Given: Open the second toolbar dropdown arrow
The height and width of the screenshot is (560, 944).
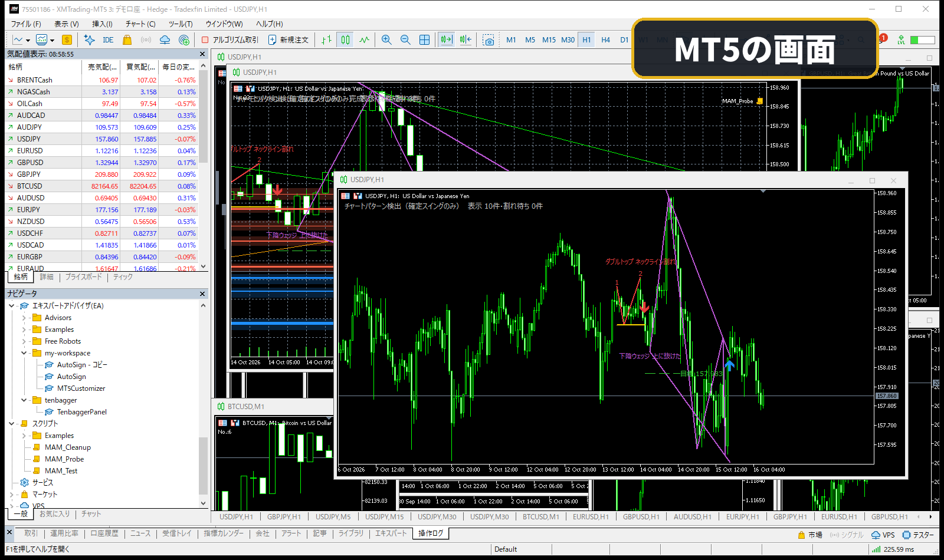Looking at the screenshot, I should pyautogui.click(x=52, y=41).
